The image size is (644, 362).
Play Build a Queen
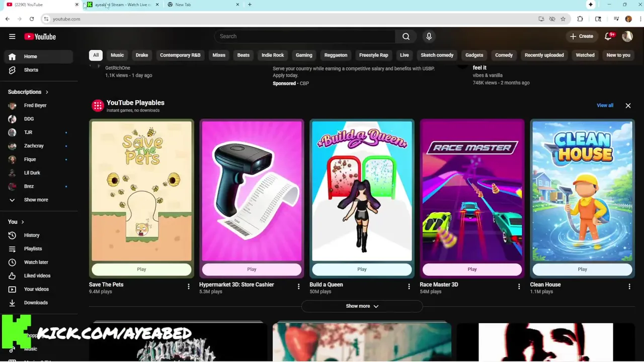point(362,269)
